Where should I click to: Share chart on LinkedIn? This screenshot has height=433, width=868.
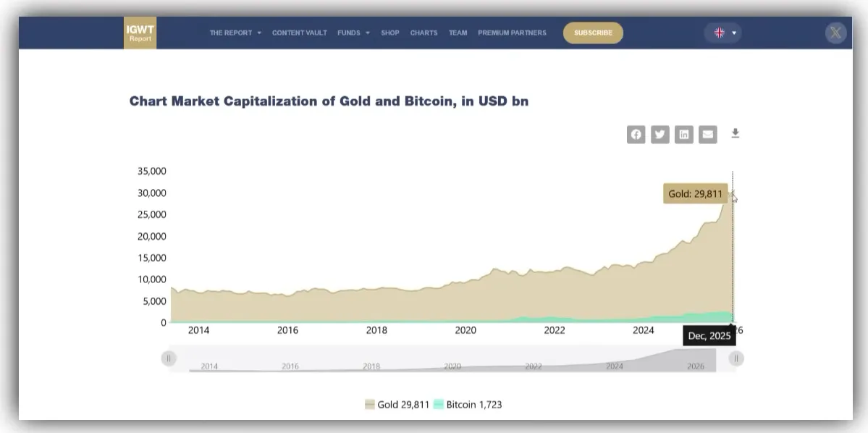pyautogui.click(x=684, y=134)
